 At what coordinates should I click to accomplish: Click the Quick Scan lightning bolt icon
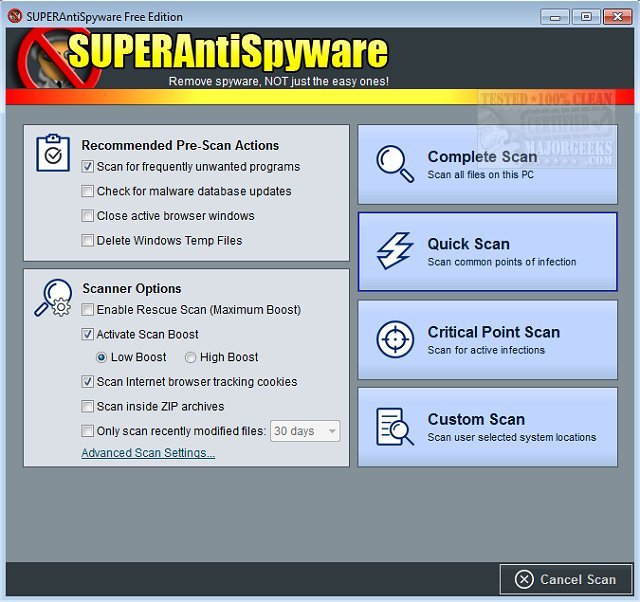(395, 251)
